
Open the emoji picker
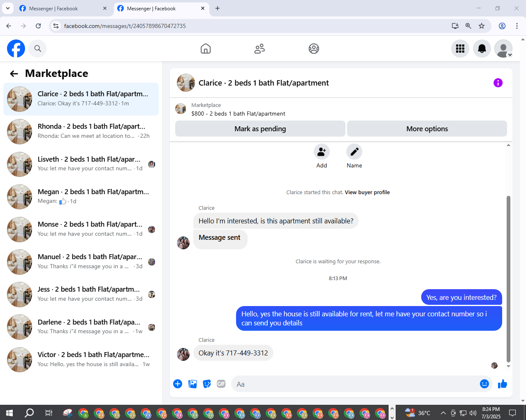click(484, 384)
